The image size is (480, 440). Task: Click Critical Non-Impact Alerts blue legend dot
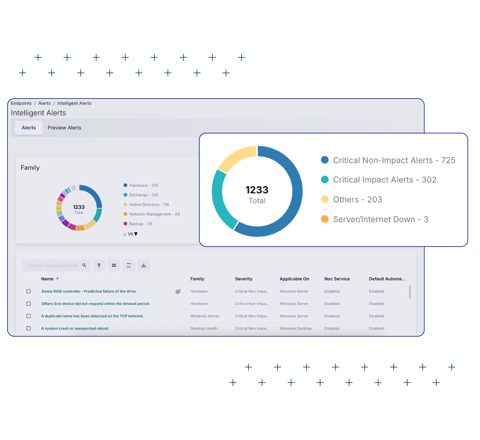[325, 160]
